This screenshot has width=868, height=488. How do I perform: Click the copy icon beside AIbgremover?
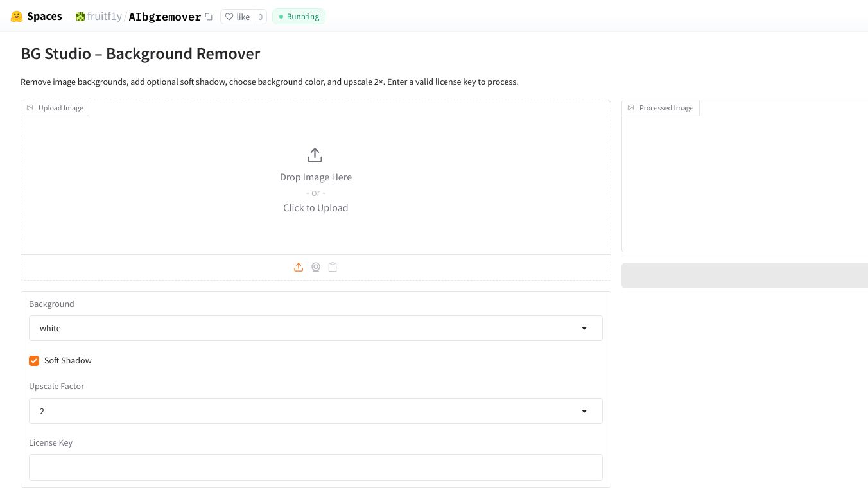(209, 17)
